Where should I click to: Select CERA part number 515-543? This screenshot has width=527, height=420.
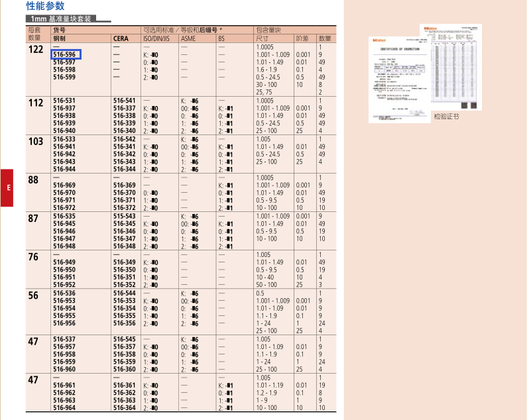125,216
